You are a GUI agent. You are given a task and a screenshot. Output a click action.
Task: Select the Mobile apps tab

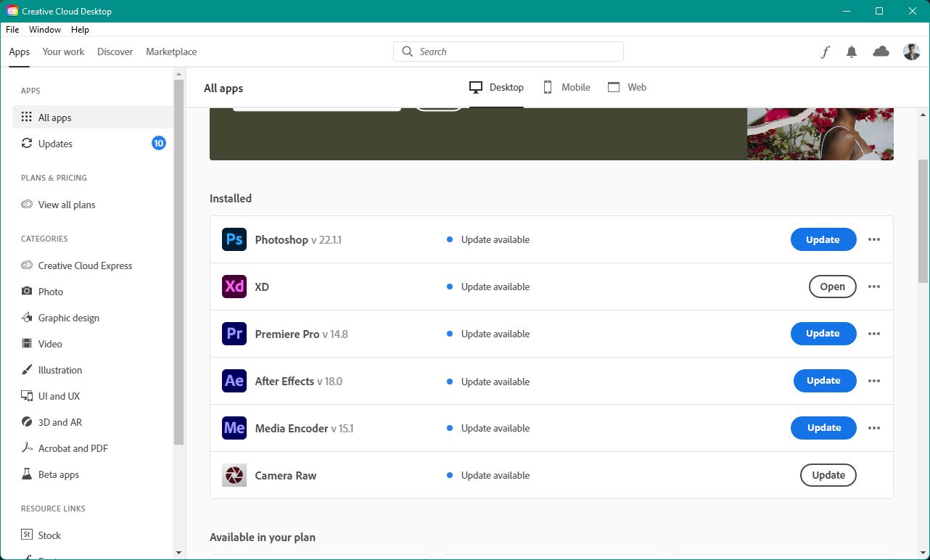click(567, 87)
